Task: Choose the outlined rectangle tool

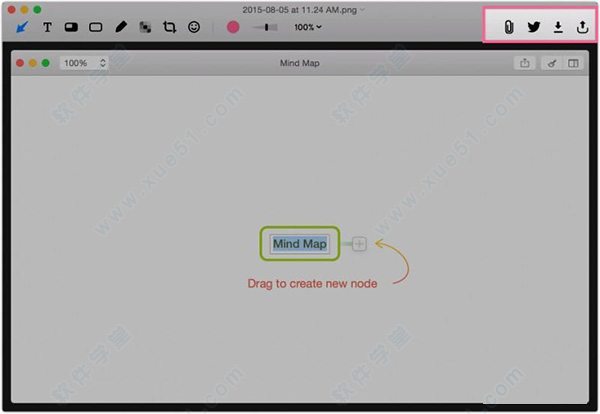Action: click(x=96, y=27)
